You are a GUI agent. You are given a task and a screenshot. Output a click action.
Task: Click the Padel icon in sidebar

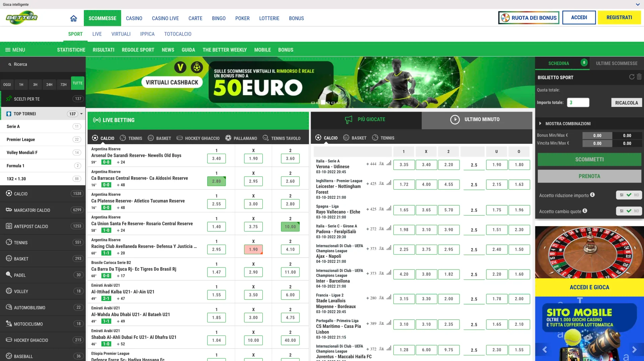9,275
